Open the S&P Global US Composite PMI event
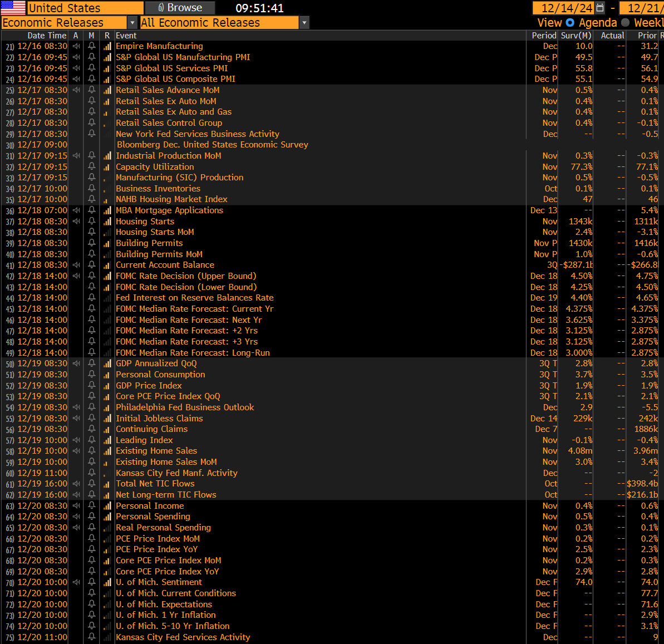The width and height of the screenshot is (664, 644). pos(176,79)
